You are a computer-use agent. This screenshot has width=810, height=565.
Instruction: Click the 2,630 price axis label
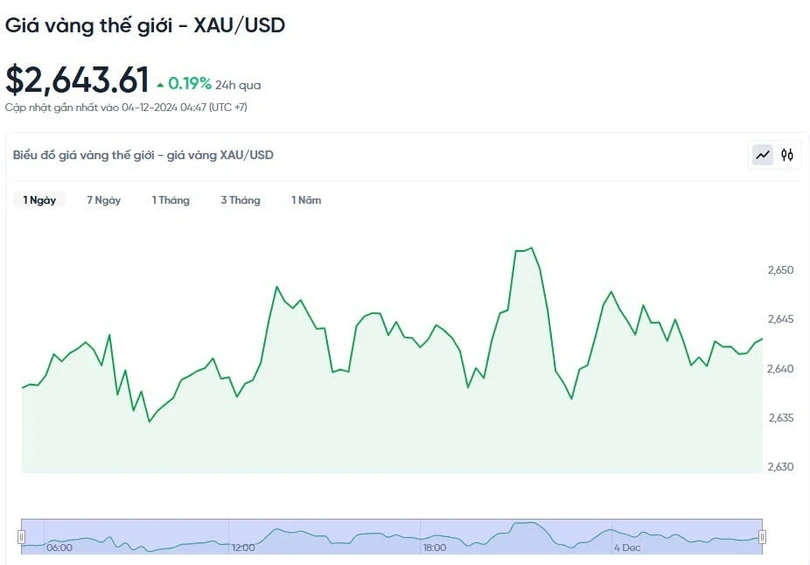pyautogui.click(x=780, y=466)
